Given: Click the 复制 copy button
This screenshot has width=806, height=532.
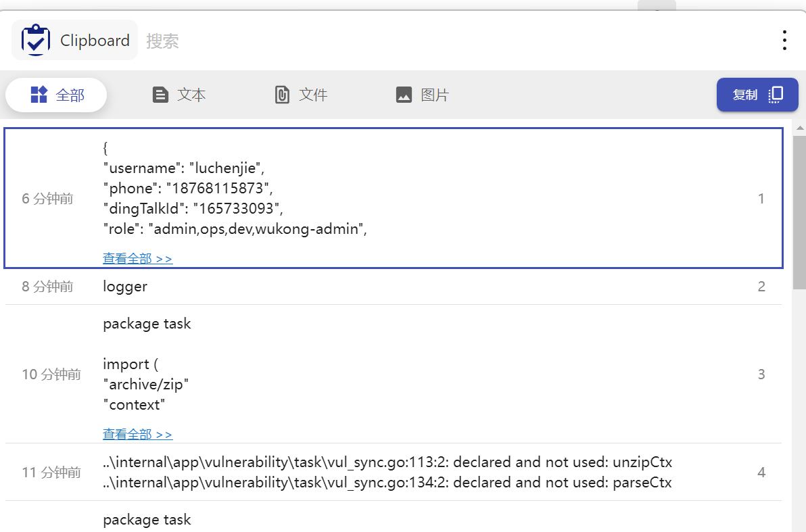Looking at the screenshot, I should point(757,95).
